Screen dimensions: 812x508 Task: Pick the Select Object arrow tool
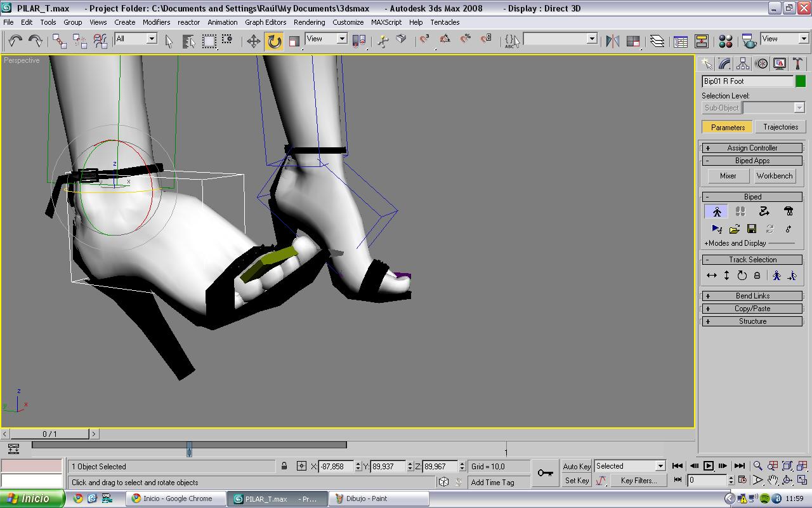169,41
